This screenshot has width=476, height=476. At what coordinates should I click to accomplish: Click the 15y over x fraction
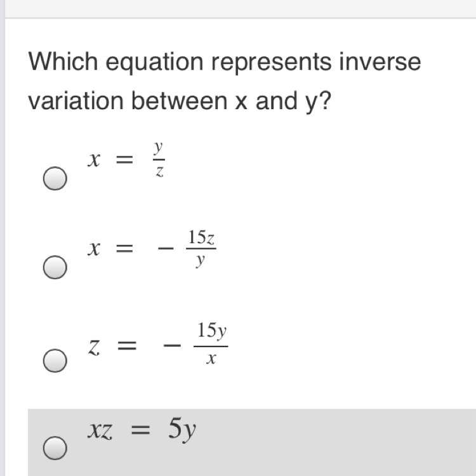pos(211,345)
